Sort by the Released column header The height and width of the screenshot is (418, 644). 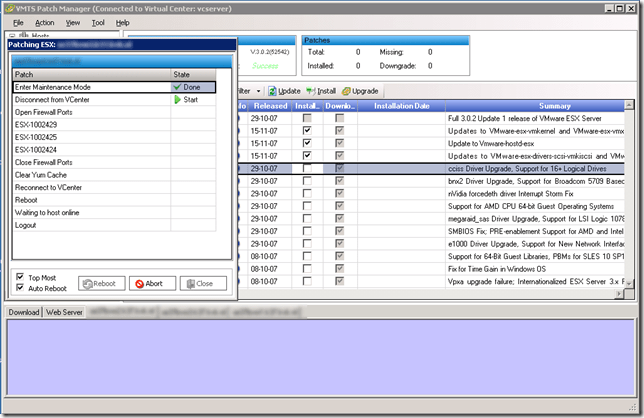[x=270, y=106]
